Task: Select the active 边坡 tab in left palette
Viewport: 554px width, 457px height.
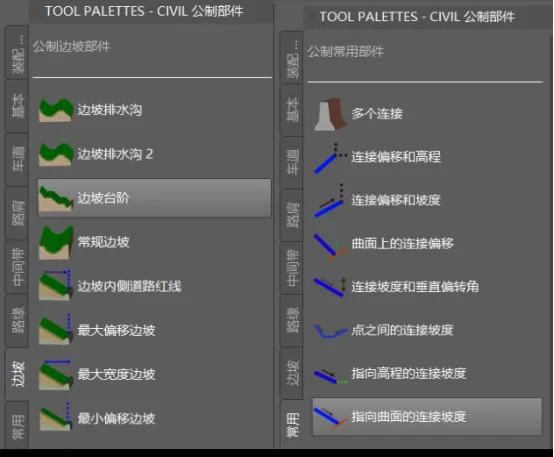Action: 17,374
